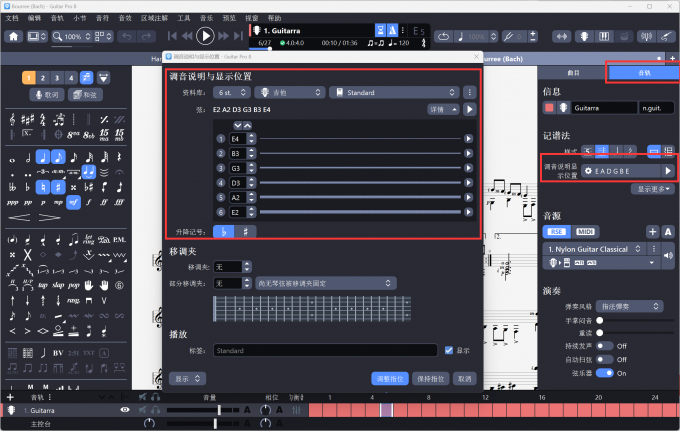Screen dimensions: 680x431
Task: Click the 取消 button in dialog
Action: [x=464, y=379]
